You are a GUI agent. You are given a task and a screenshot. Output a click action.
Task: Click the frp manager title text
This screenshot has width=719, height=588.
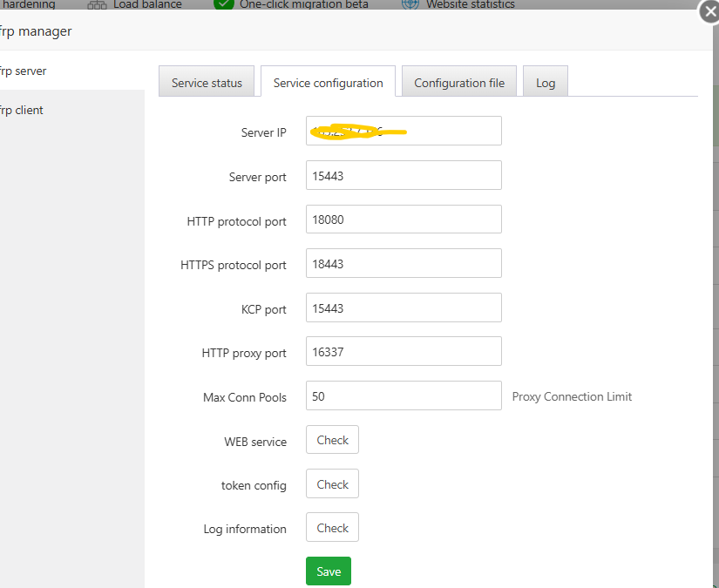pyautogui.click(x=36, y=31)
